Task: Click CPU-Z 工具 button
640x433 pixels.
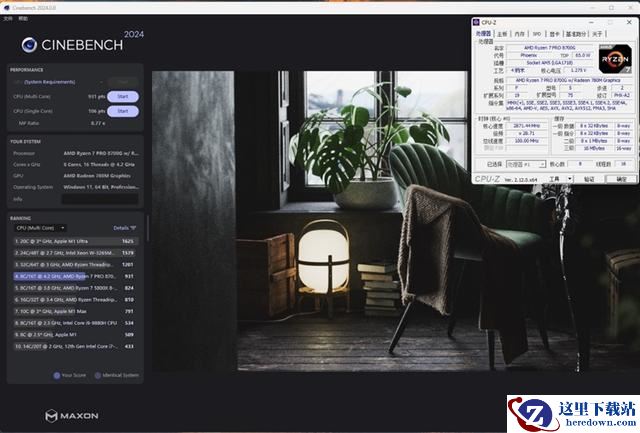Action: (554, 179)
